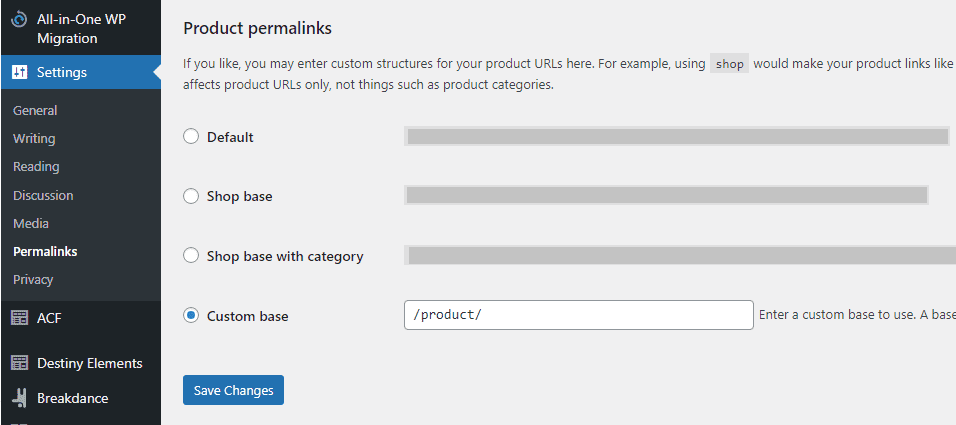Open General settings submenu item
The image size is (956, 425).
(x=35, y=110)
